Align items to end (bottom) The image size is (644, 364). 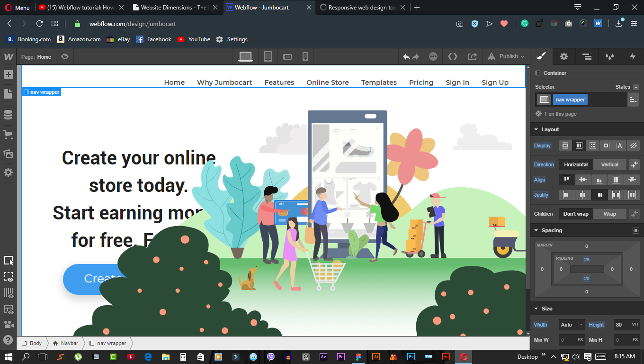(599, 180)
